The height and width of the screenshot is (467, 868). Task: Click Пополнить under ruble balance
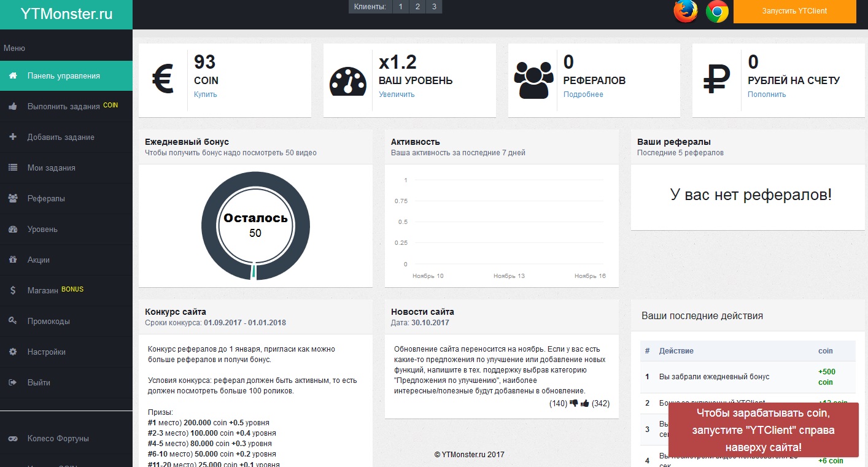click(x=767, y=95)
